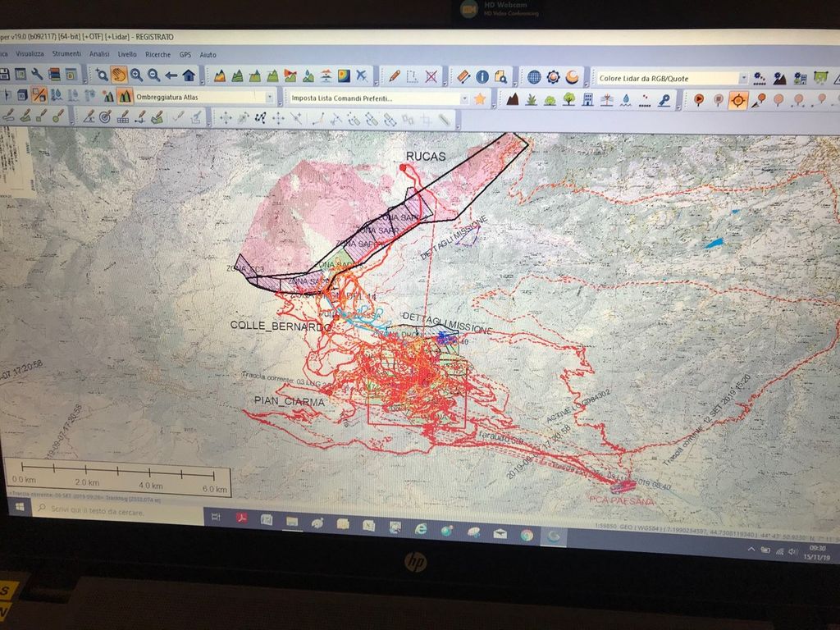Open the Analisi menu
The height and width of the screenshot is (630, 840).
point(99,54)
